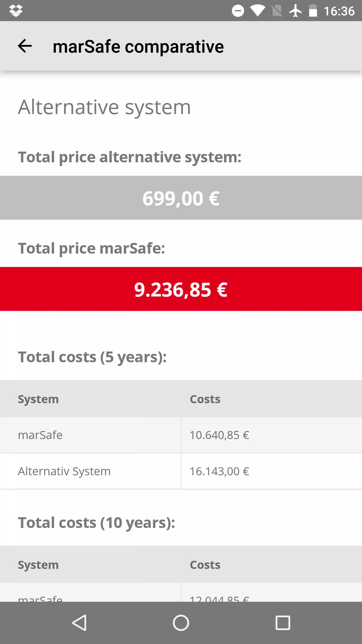The image size is (362, 644).
Task: Open recent apps square button
Action: (283, 623)
